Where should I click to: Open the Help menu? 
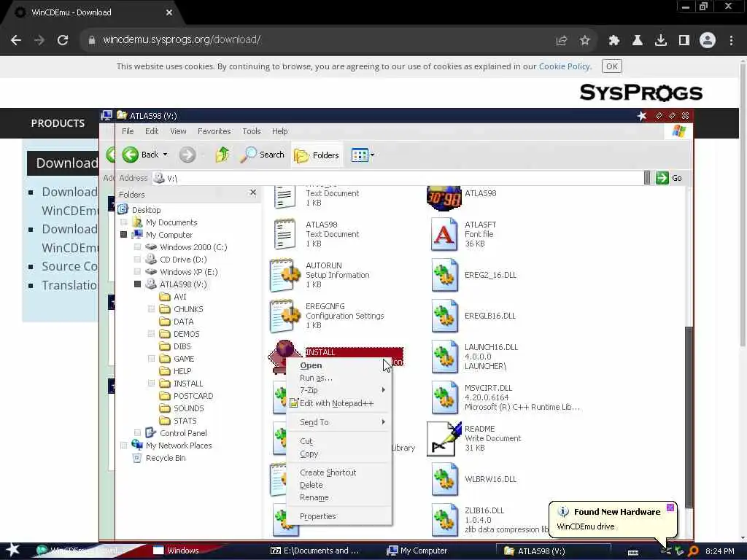(279, 131)
